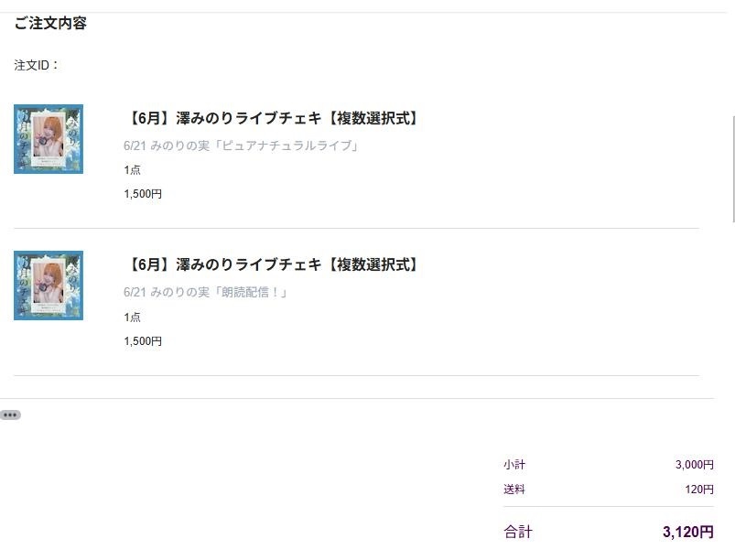Expand the trimmed content ellipsis button
The image size is (735, 560).
point(10,415)
